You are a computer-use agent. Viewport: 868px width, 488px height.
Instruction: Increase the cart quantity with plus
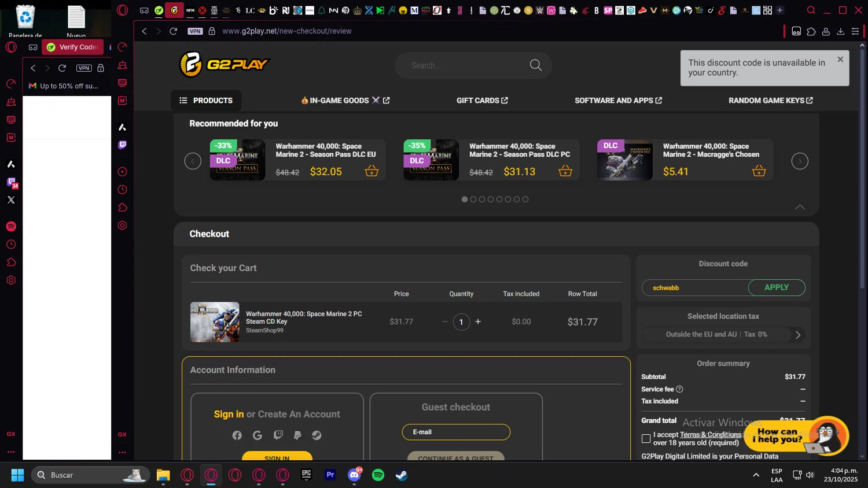coord(478,321)
